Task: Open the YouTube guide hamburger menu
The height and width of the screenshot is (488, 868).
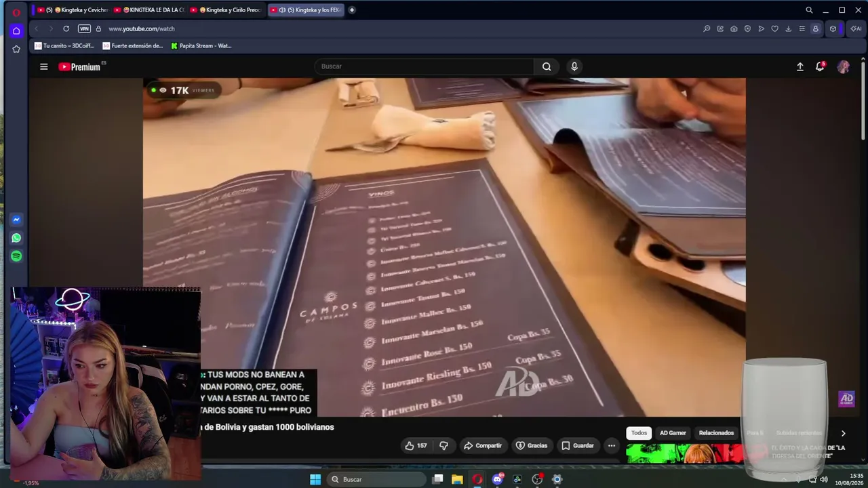Action: [44, 66]
